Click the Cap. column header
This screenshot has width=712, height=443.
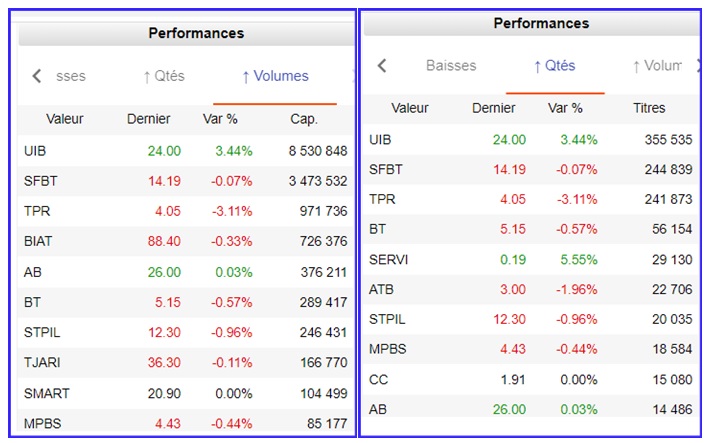coord(304,119)
